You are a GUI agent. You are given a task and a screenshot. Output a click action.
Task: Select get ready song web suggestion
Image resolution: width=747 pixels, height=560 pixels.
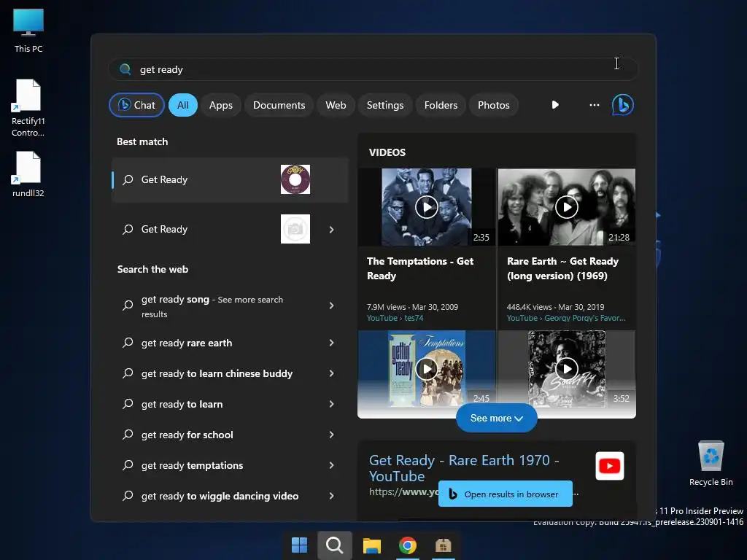pos(230,306)
